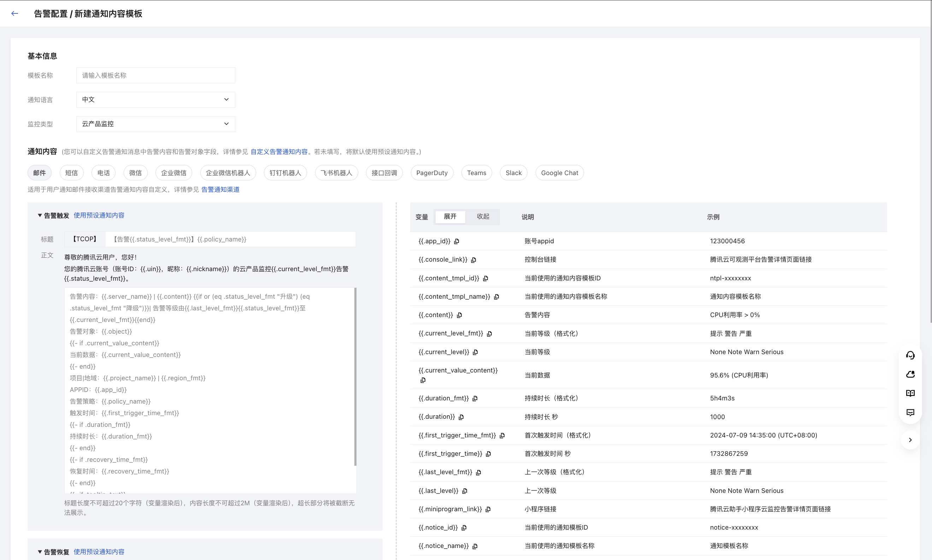
Task: Select the 企业微信机器人 channel tab
Action: pos(228,173)
